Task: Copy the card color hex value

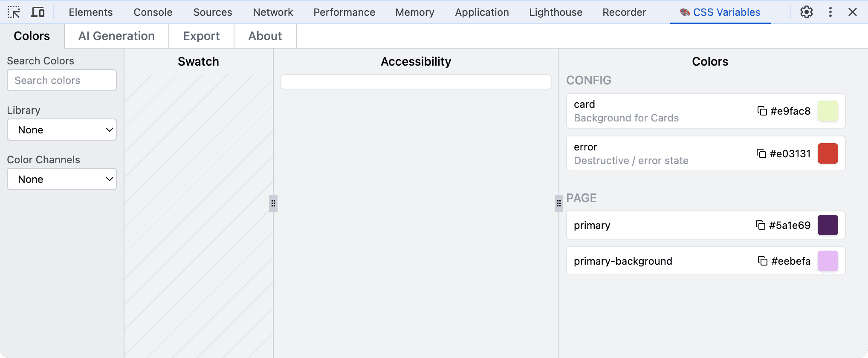Action: point(762,111)
